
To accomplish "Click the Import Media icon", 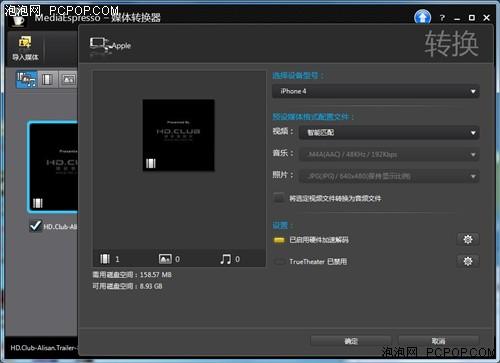I will coord(25,48).
